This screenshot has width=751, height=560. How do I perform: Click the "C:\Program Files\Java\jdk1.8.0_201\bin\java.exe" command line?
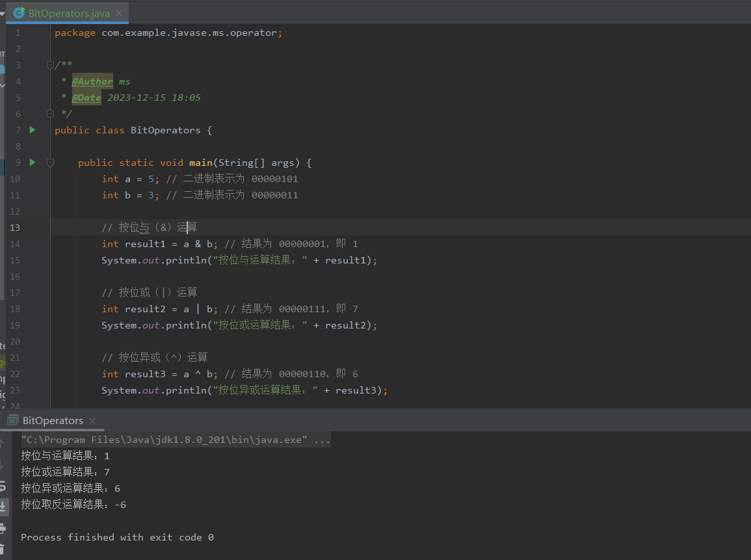tap(165, 440)
